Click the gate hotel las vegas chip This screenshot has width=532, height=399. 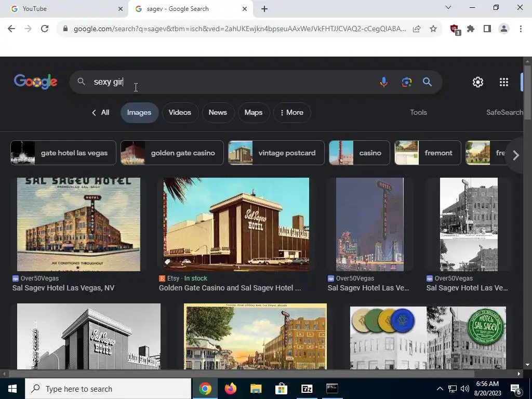tap(63, 153)
